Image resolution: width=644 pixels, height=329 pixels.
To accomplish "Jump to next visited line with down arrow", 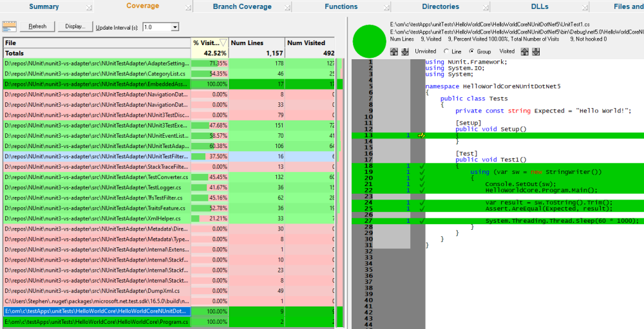I will pyautogui.click(x=536, y=52).
